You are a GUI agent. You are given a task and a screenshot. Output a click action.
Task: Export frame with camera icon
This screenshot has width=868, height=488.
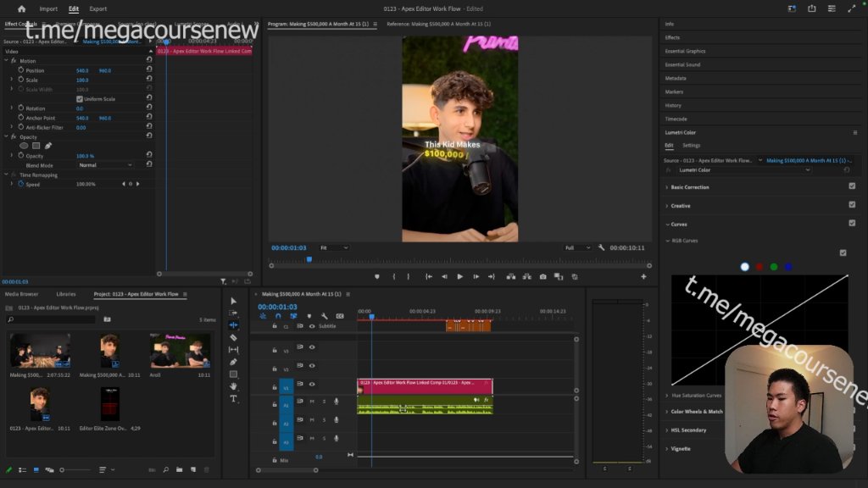[x=543, y=277]
